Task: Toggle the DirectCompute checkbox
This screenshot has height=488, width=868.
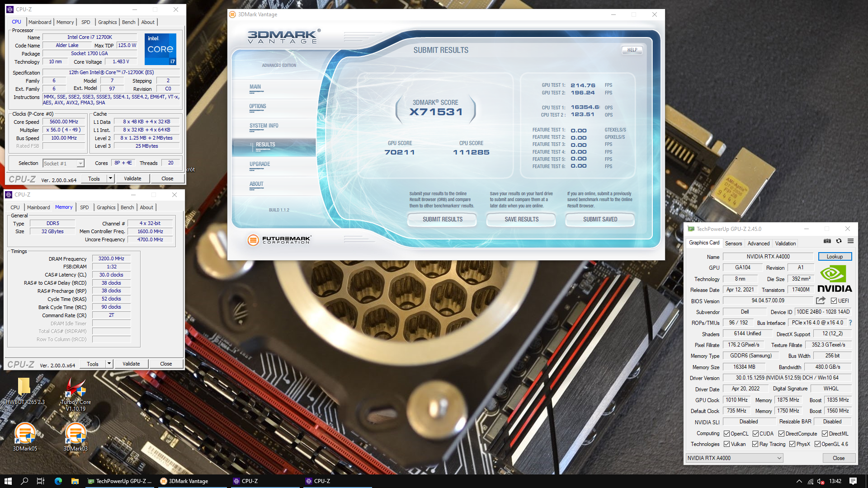Action: [781, 434]
